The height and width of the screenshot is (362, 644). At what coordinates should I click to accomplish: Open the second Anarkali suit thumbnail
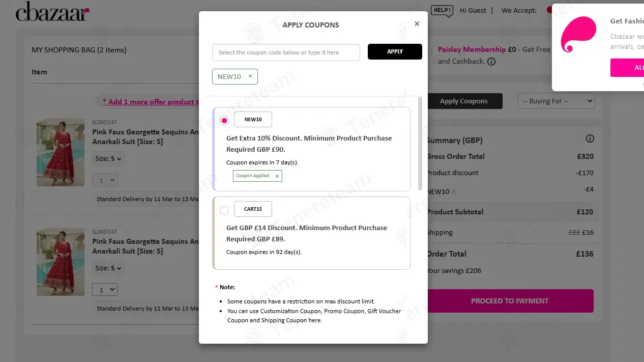(61, 262)
